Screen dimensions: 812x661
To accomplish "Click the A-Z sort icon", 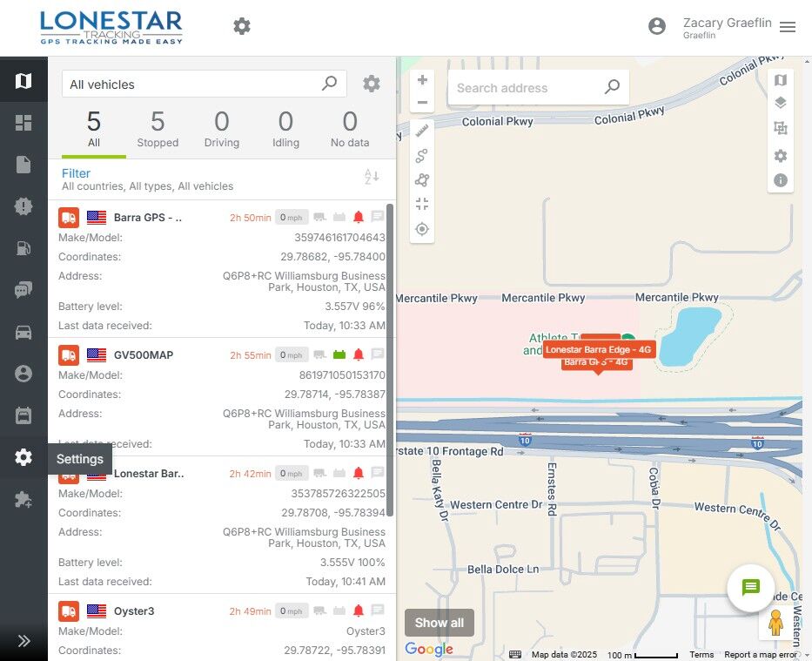I will 372,177.
